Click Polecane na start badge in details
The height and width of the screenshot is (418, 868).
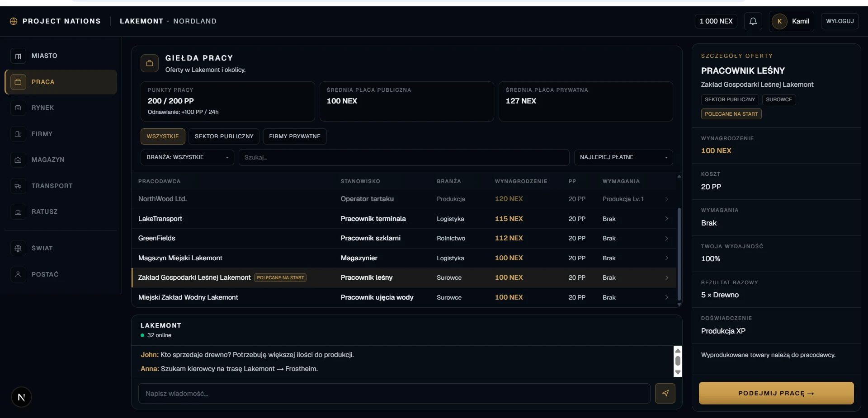pos(731,114)
